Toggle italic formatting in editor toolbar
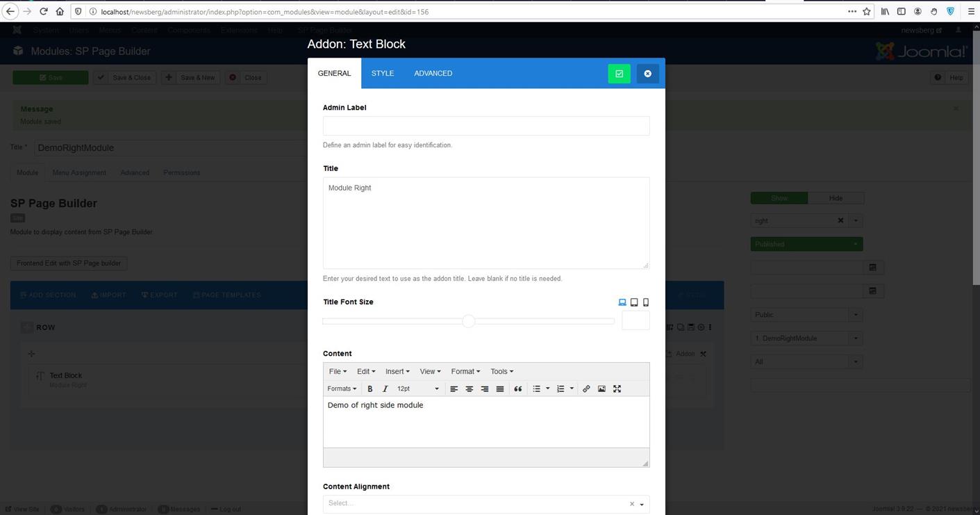 385,389
